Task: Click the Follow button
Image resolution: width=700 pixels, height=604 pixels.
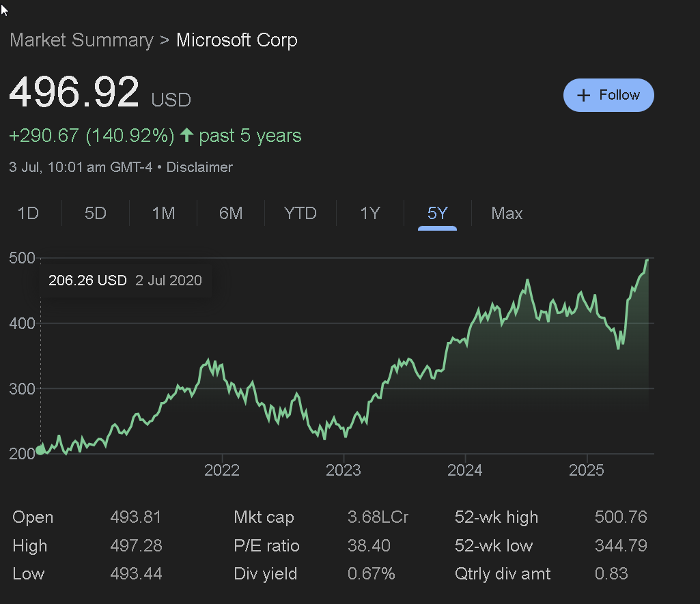Action: click(x=608, y=95)
